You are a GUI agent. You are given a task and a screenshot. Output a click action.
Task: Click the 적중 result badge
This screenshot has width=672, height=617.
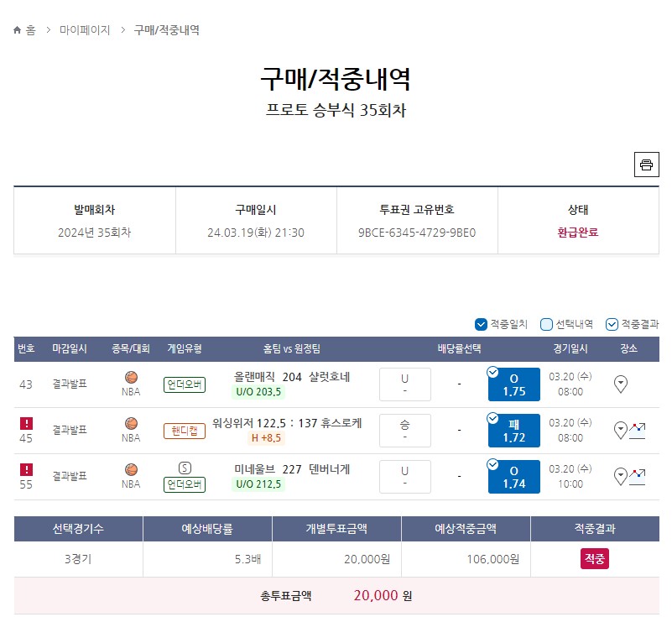point(595,559)
